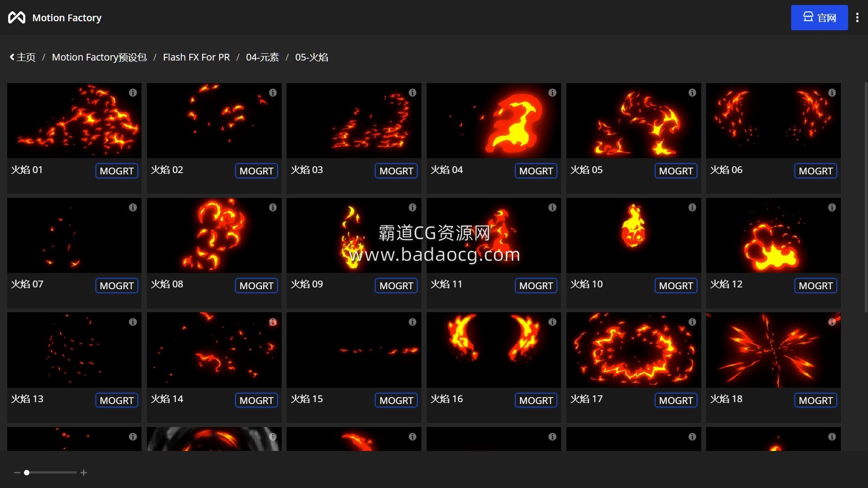This screenshot has height=488, width=868.
Task: Click the vertical scrollbar
Action: coord(866,197)
